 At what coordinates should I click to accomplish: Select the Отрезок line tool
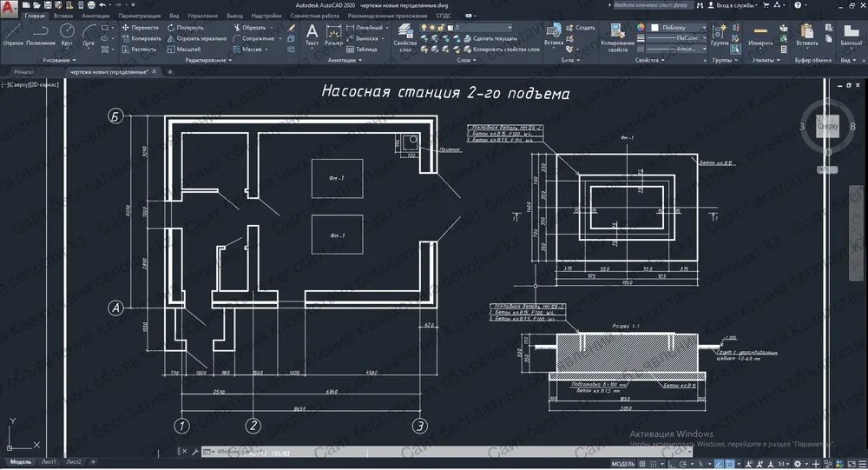[x=13, y=35]
